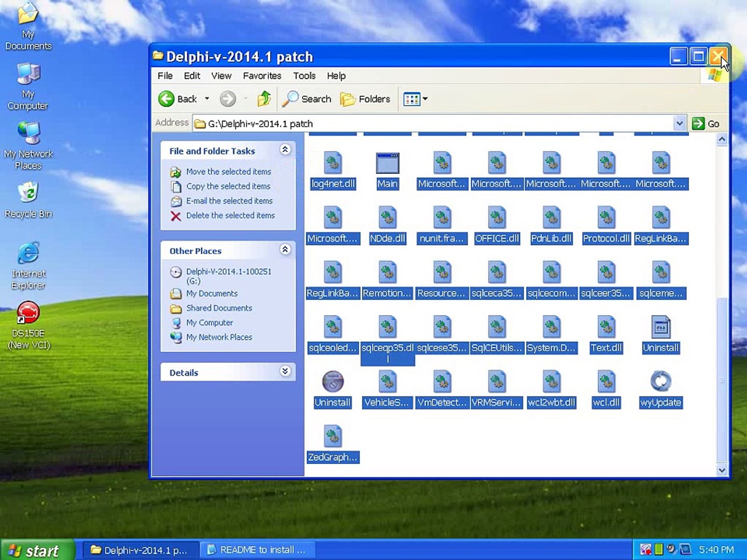This screenshot has height=560, width=747.
Task: Click the taskbar clock showing 5:40 PM
Action: click(716, 550)
